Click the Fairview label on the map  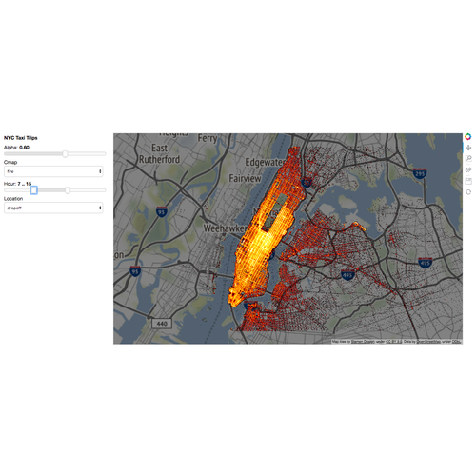245,178
